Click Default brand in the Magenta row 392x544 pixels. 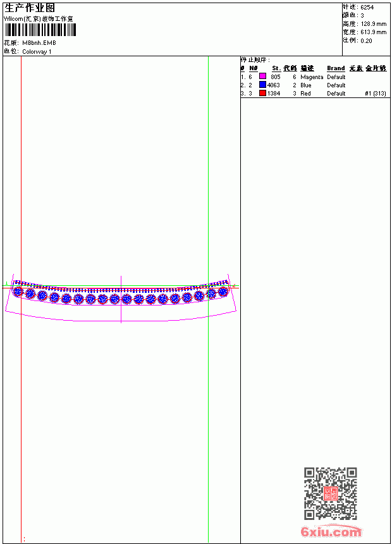(x=336, y=77)
